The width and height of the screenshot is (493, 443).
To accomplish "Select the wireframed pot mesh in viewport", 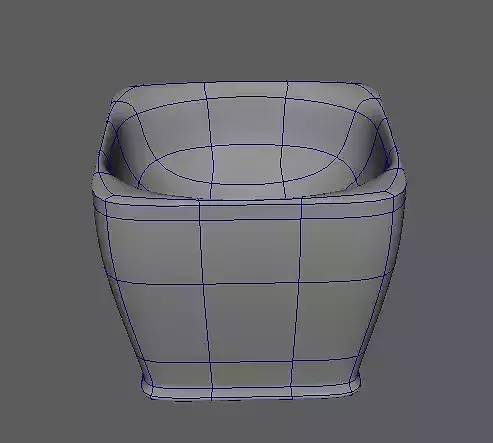I will click(249, 241).
